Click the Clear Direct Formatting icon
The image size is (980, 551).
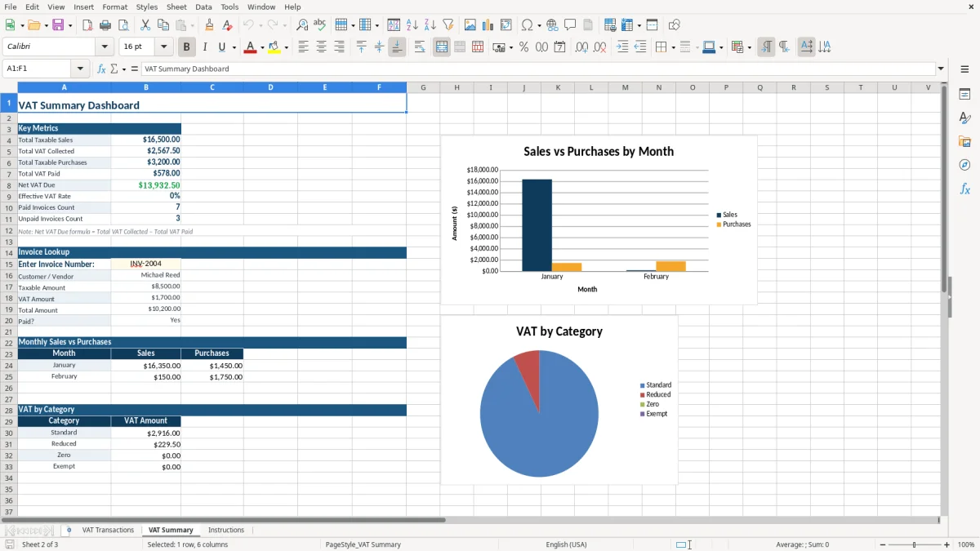click(x=228, y=25)
